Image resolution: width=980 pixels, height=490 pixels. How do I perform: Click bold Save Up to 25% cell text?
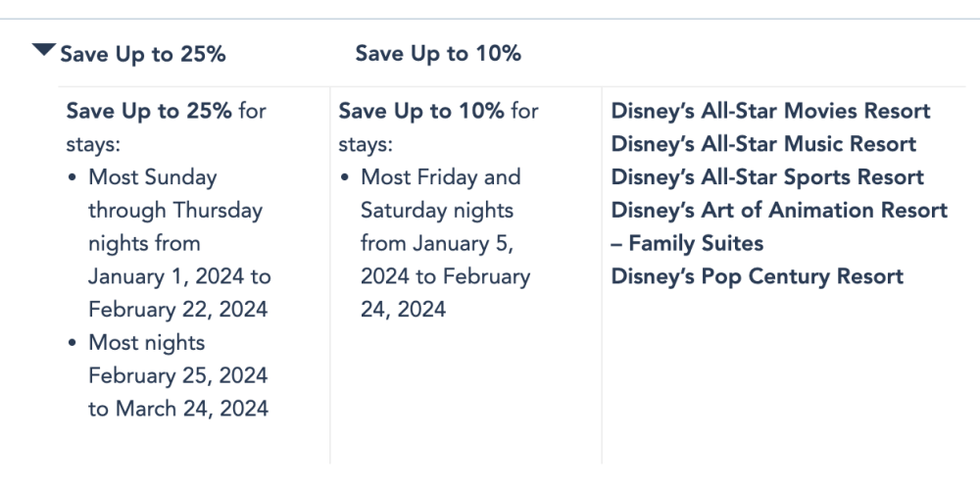click(149, 112)
